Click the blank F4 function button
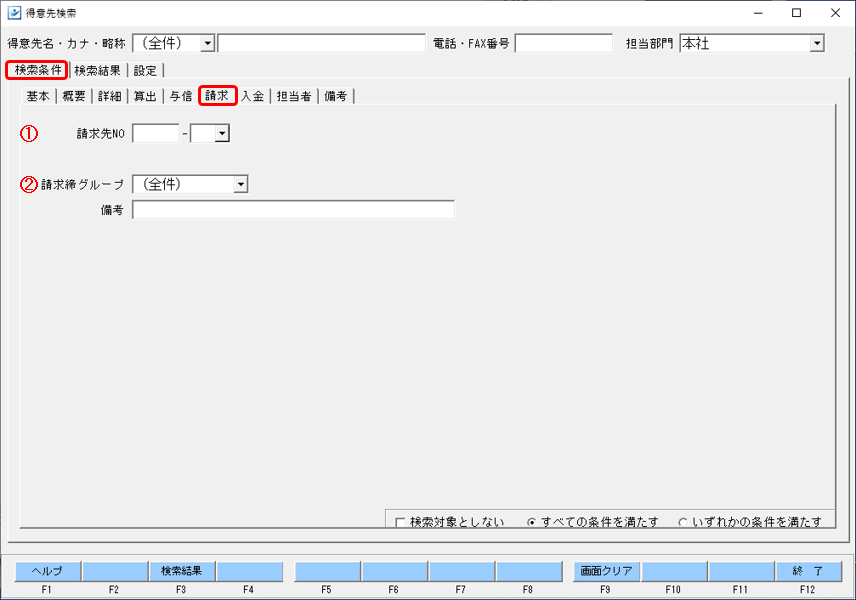This screenshot has width=856, height=600. 249,571
